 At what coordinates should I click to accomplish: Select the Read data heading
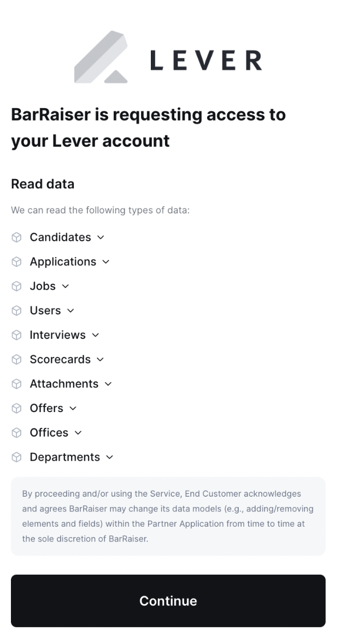[x=43, y=184]
